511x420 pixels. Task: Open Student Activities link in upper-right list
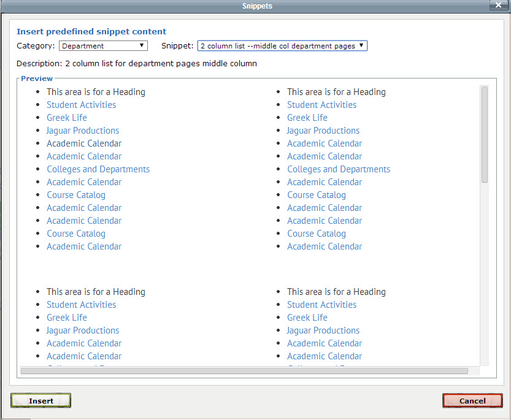tap(321, 105)
